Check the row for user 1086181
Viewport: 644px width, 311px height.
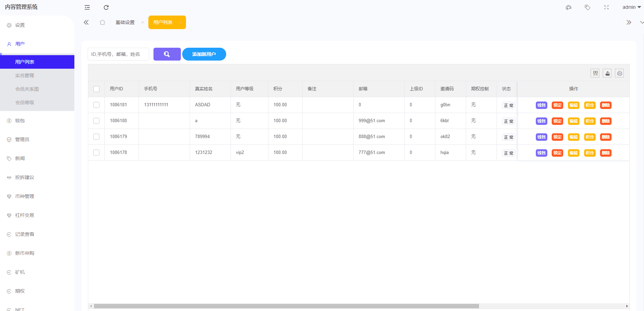96,105
